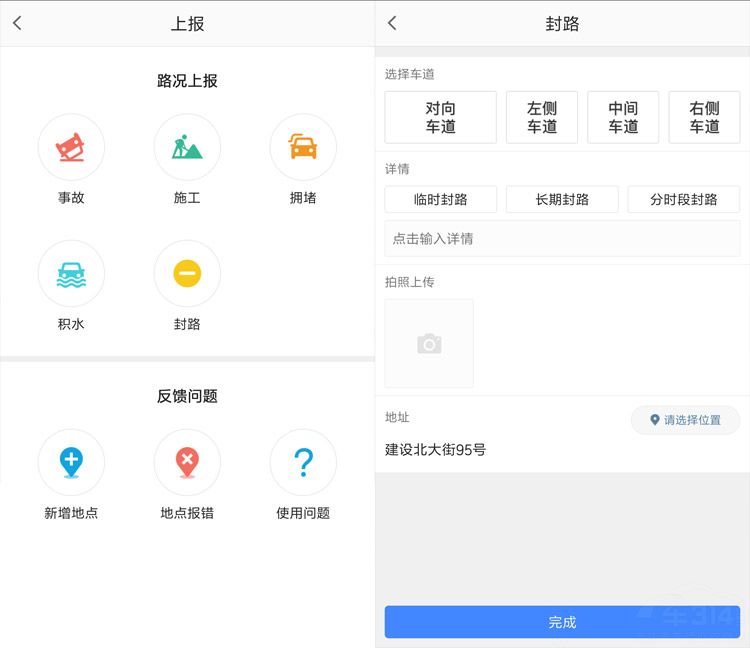Tap the 事故 accident report icon
This screenshot has height=648, width=750.
71,148
